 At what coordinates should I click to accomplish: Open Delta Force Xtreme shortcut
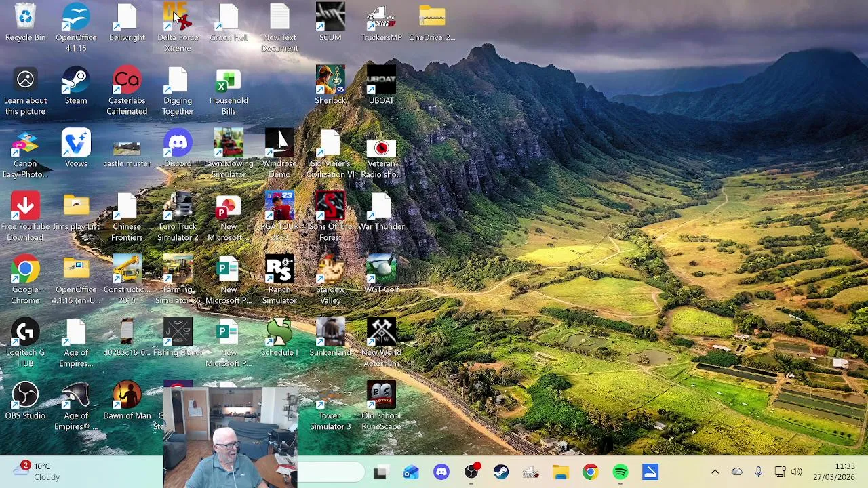coord(178,28)
